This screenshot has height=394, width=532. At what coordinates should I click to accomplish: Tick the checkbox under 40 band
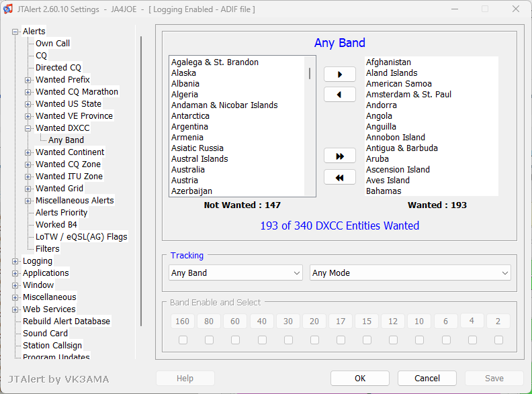click(x=262, y=340)
